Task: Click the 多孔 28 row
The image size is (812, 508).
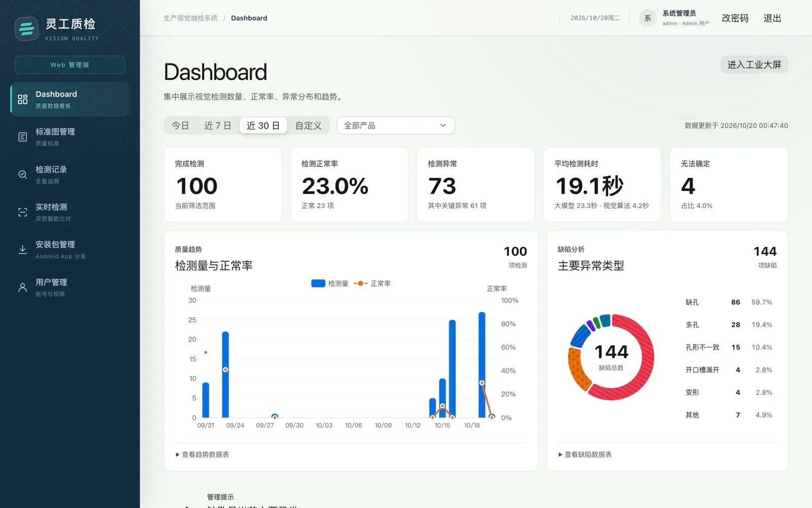Action: point(729,325)
